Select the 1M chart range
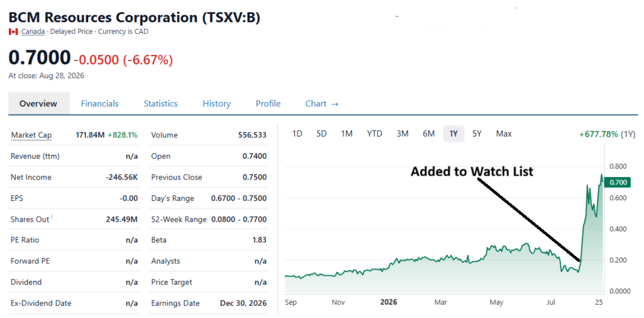 (x=347, y=133)
